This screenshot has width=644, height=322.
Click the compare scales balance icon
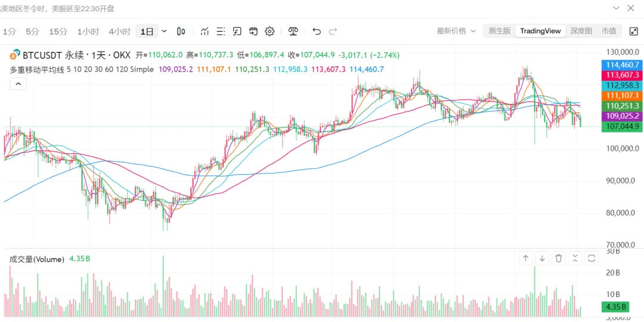pyautogui.click(x=293, y=31)
